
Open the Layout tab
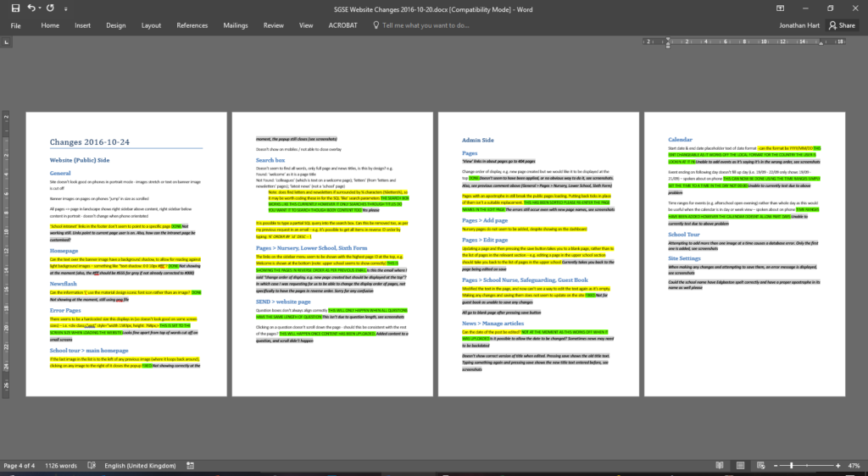point(151,25)
